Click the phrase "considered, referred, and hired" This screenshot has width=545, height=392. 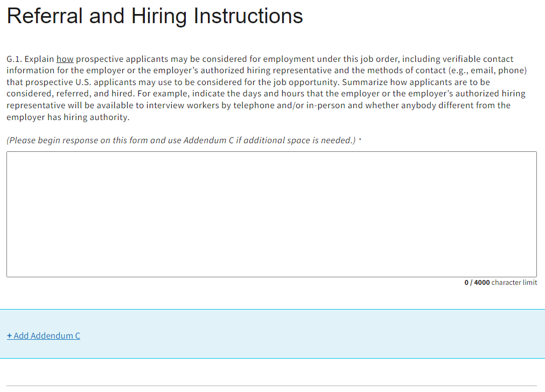pyautogui.click(x=69, y=94)
